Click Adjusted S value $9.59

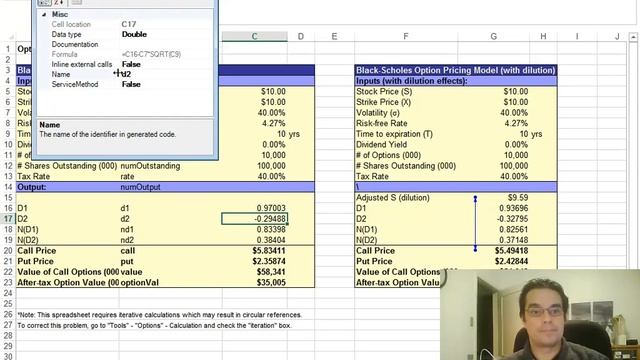pyautogui.click(x=518, y=198)
